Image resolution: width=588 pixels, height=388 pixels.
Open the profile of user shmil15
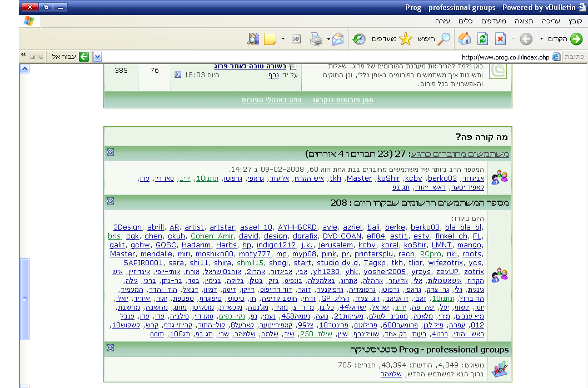pos(250,263)
